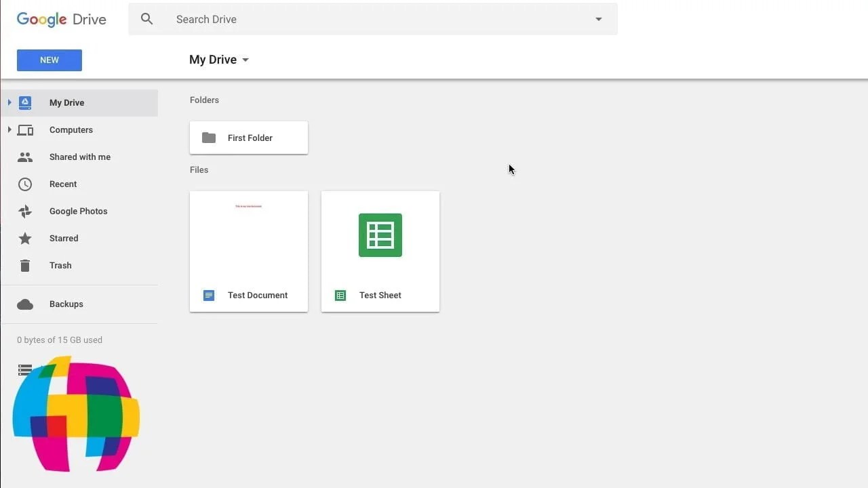Open Backups with the cloud icon
This screenshot has width=868, height=488.
(25, 304)
